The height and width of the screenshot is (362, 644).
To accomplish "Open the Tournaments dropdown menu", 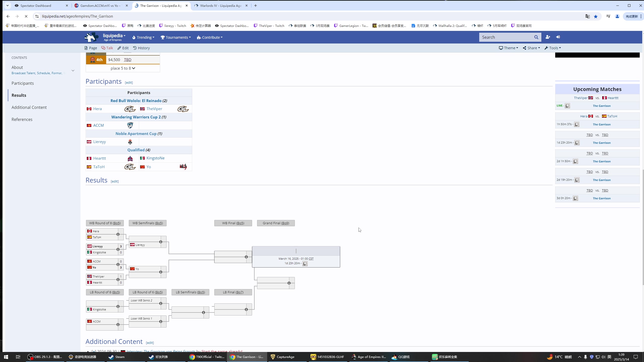I will 176,37.
